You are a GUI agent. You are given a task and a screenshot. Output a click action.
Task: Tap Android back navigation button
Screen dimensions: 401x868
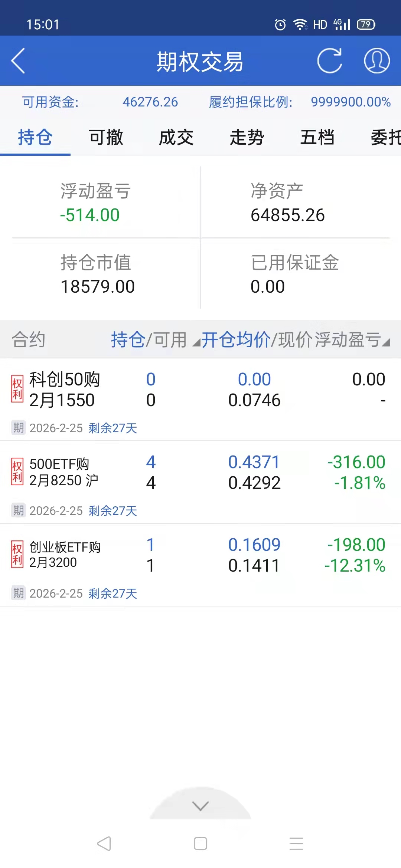click(104, 844)
